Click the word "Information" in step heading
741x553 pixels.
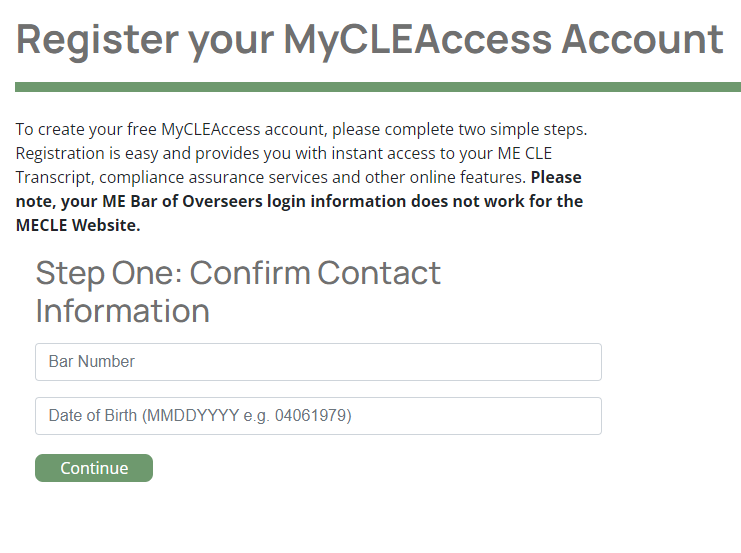122,311
